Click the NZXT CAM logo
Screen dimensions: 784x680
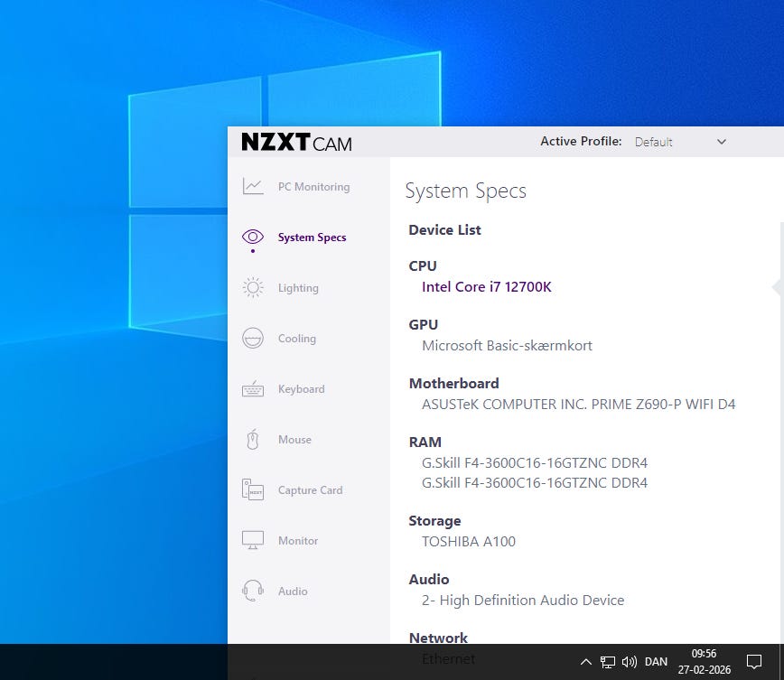[x=296, y=143]
